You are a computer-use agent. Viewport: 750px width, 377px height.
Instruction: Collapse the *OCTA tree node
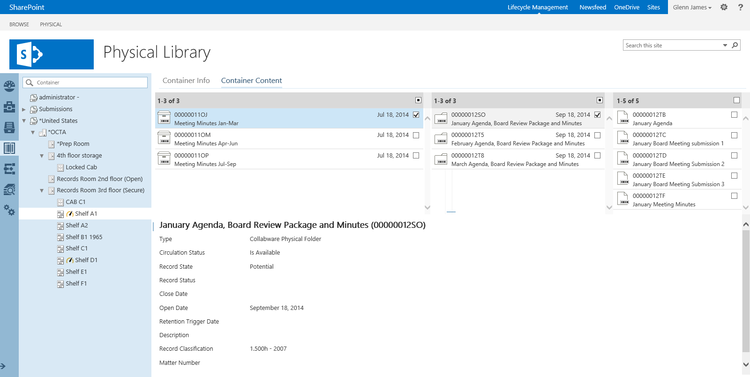click(33, 133)
